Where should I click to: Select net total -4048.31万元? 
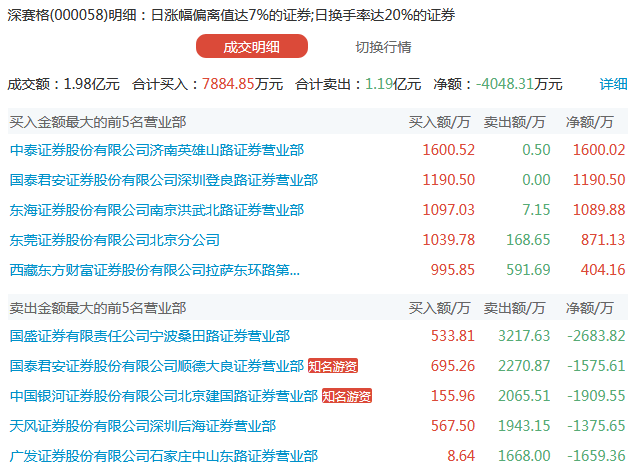point(519,84)
